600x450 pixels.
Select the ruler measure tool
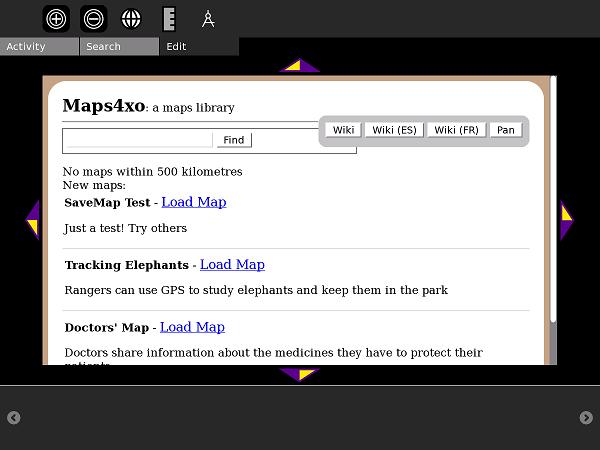tap(169, 18)
